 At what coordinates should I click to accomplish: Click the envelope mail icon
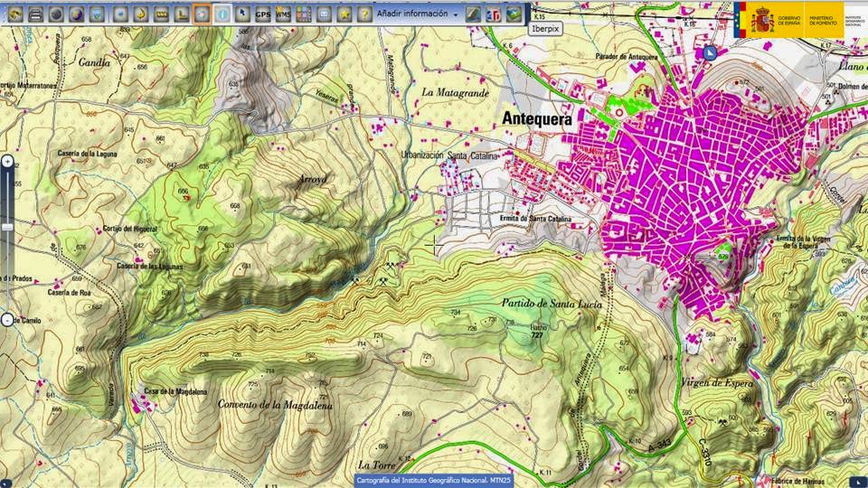[324, 14]
